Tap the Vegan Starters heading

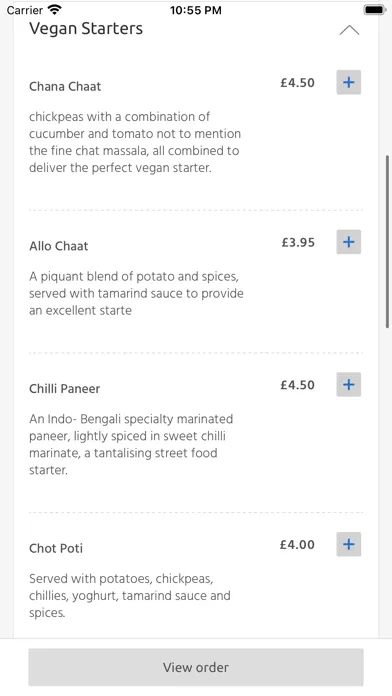point(86,29)
